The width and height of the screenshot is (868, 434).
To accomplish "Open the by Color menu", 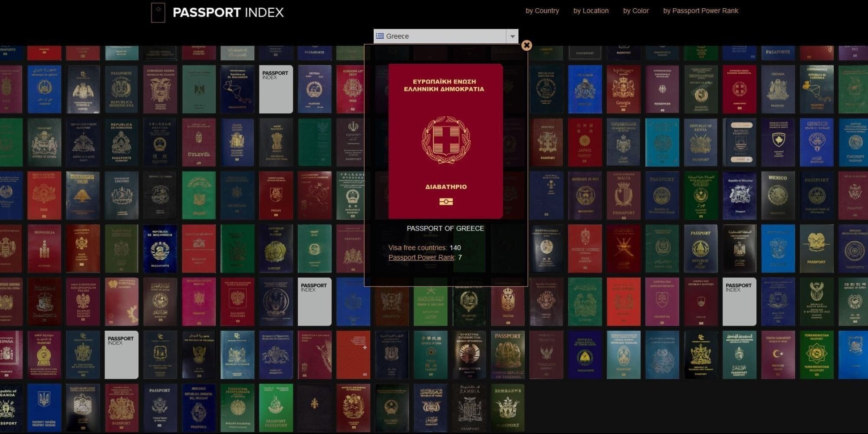I will (636, 11).
